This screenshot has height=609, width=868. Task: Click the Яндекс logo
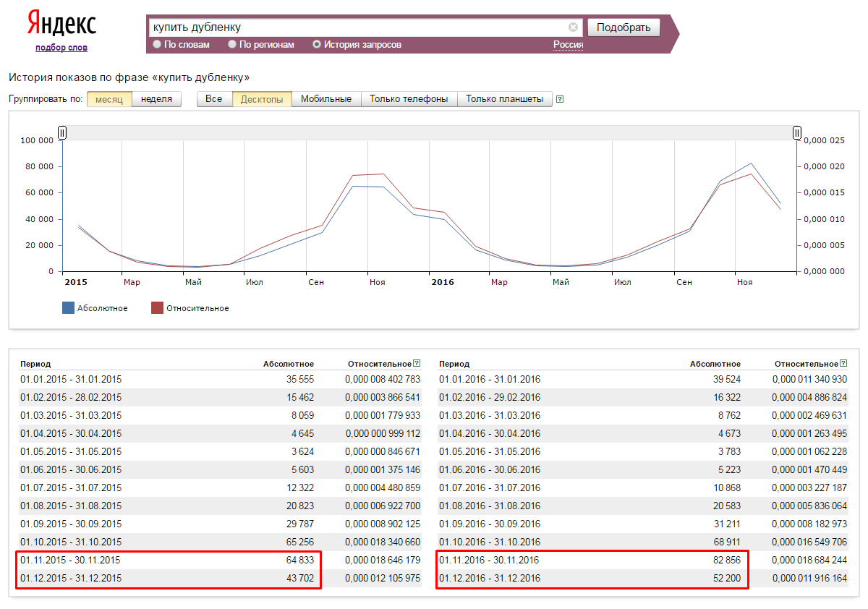[x=61, y=23]
